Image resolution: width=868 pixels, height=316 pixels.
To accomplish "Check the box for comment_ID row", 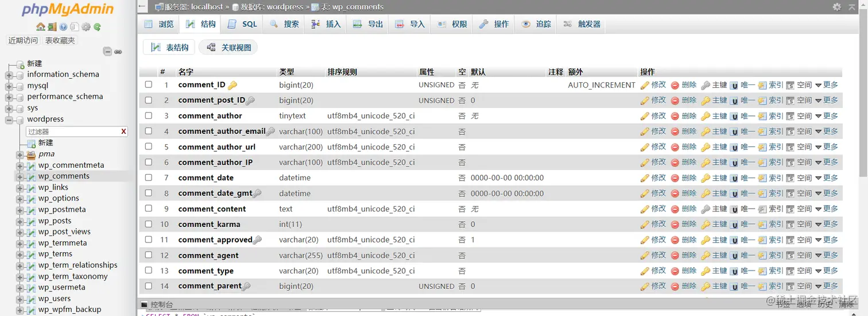I will point(149,84).
